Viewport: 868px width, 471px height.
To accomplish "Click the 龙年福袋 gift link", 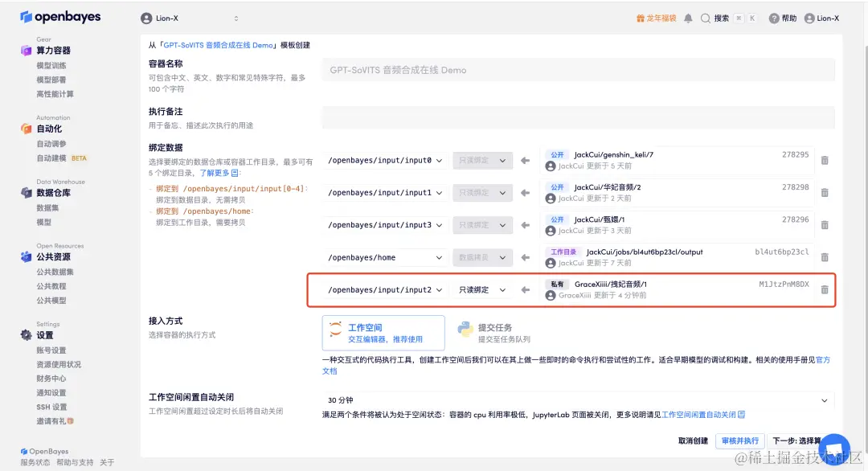I will pos(656,18).
